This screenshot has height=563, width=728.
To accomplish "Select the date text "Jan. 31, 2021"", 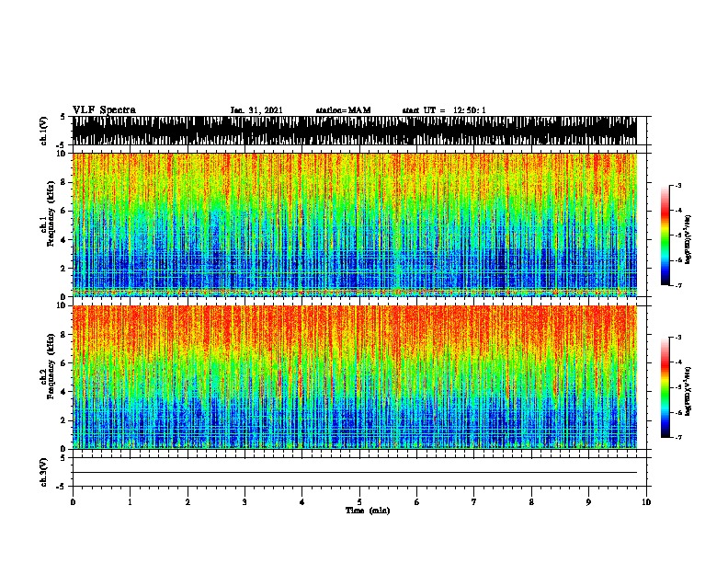I will tap(256, 110).
